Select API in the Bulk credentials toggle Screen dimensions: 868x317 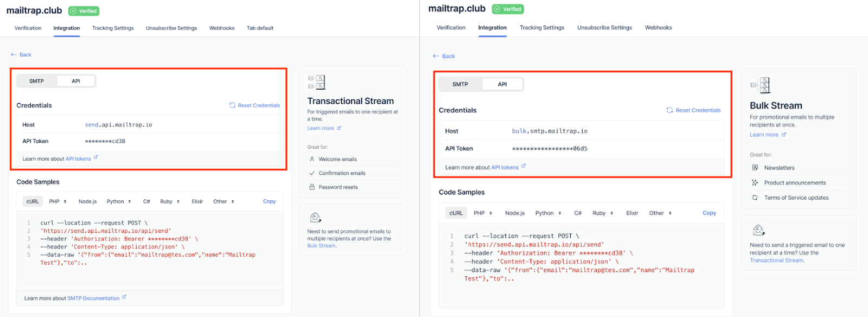pos(502,84)
